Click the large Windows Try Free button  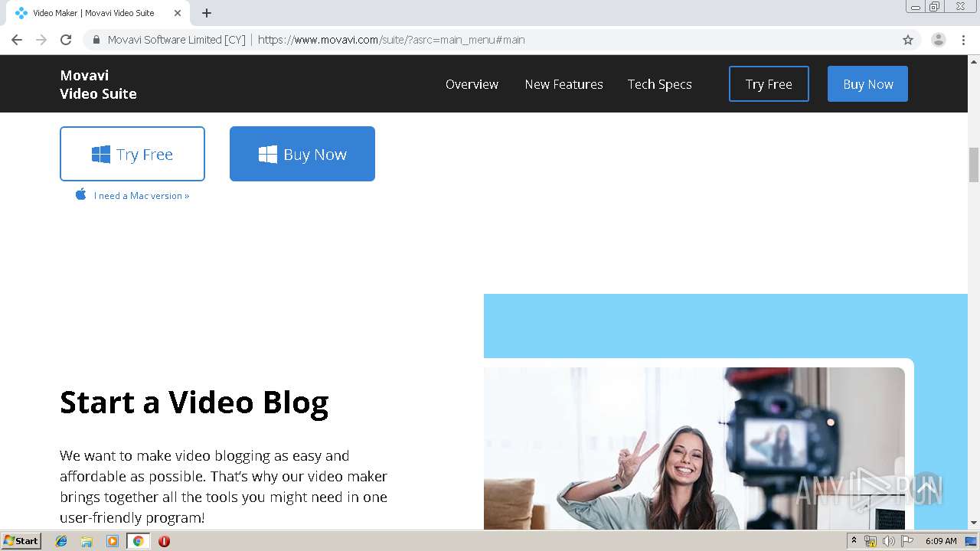[x=132, y=154]
